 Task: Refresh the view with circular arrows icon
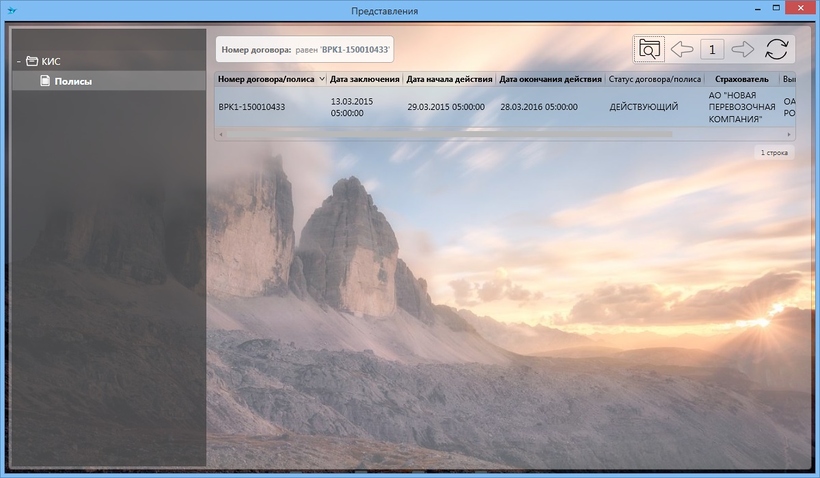tap(776, 49)
